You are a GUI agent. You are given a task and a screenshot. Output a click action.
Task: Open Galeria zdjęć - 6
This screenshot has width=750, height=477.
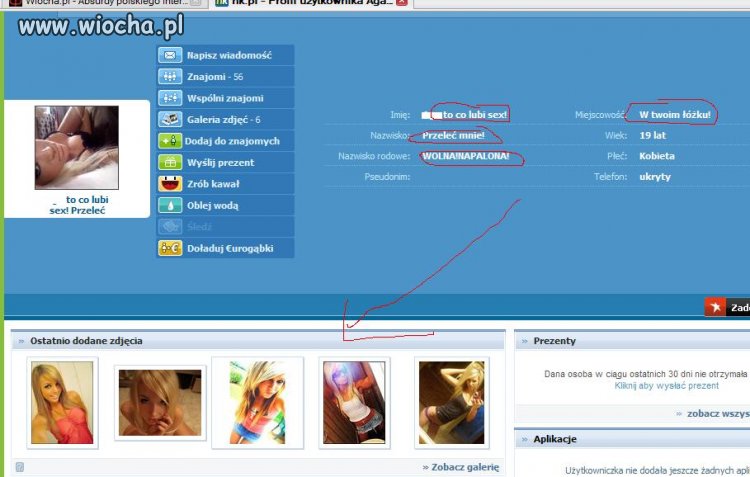(223, 120)
